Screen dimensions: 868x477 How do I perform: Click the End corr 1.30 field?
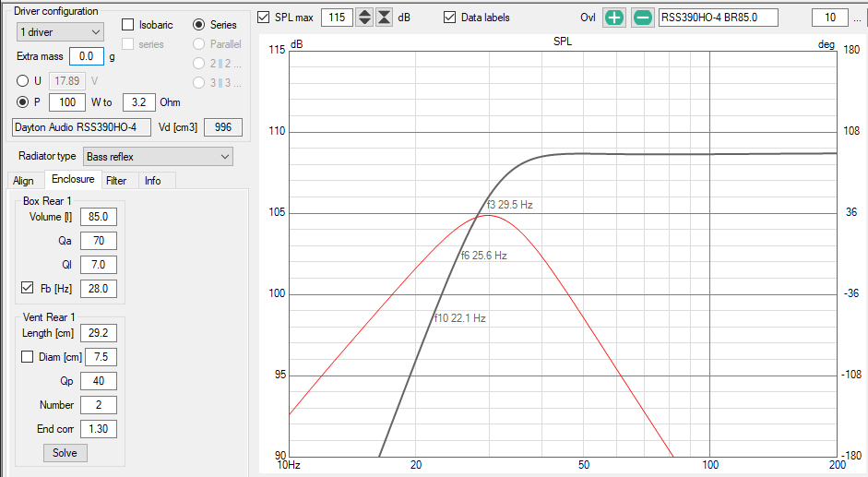(x=99, y=429)
